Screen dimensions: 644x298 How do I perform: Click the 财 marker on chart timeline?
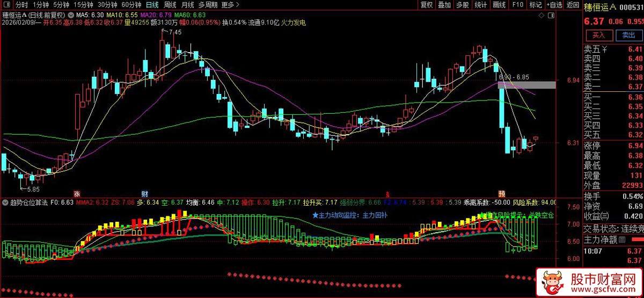pos(145,193)
